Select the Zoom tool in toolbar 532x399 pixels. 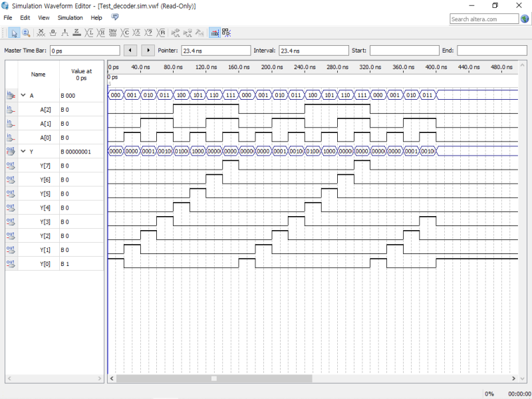(26, 32)
